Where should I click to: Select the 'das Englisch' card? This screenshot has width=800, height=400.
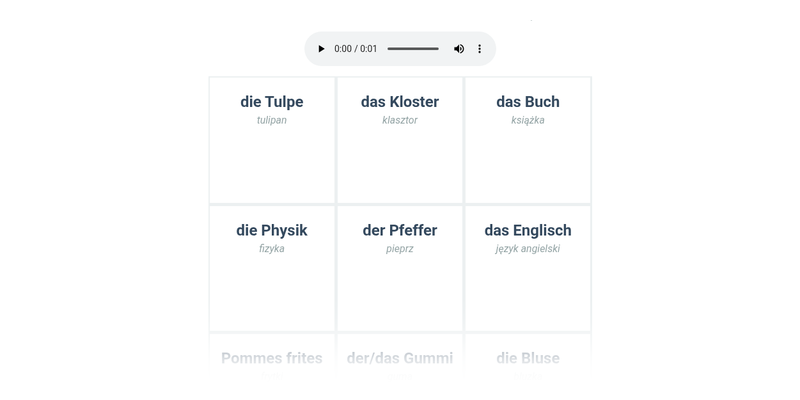(528, 268)
